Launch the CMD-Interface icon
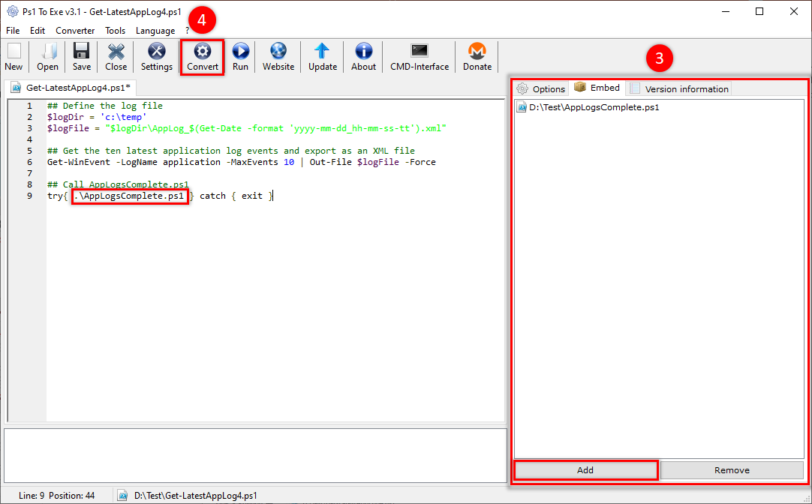Screen dimensions: 812x504 pos(420,51)
